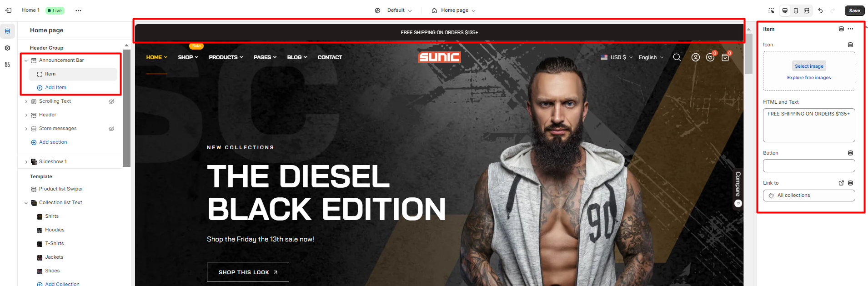Open the Default theme dropdown
The width and height of the screenshot is (868, 286).
point(393,10)
